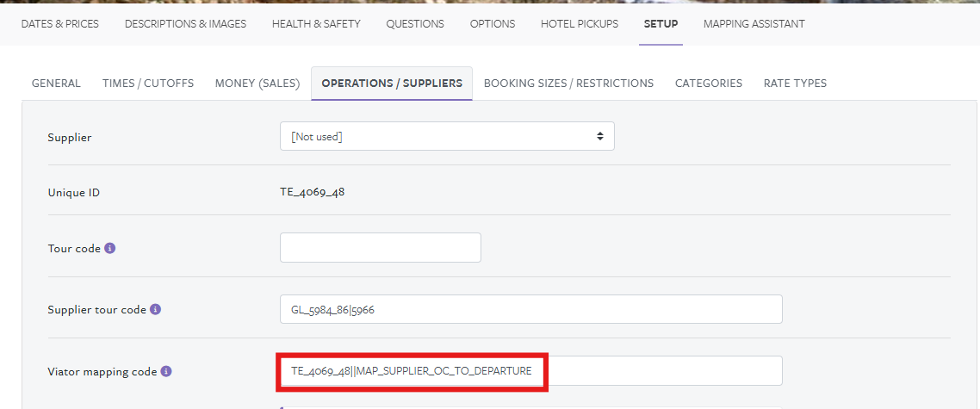Switch to the General sub-tab
980x409 pixels.
(56, 84)
